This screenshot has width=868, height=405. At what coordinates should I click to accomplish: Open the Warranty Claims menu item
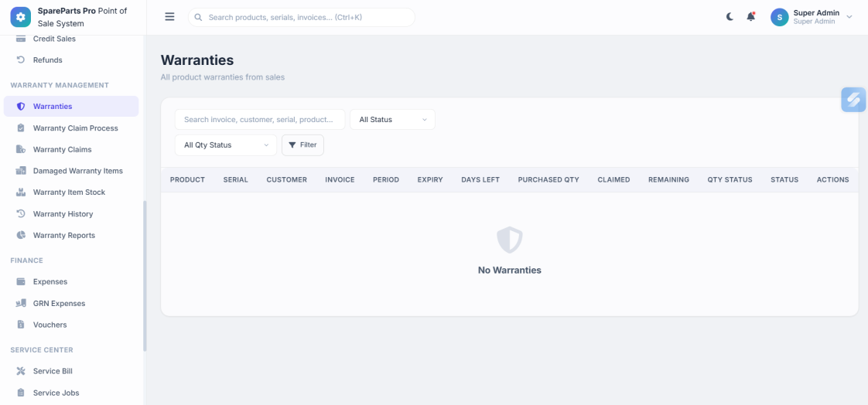[x=71, y=149]
